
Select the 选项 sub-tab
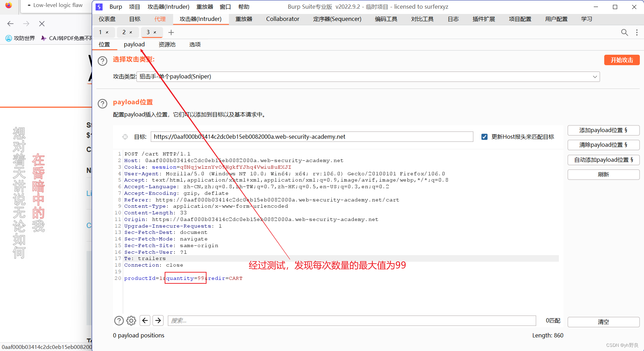pyautogui.click(x=195, y=45)
